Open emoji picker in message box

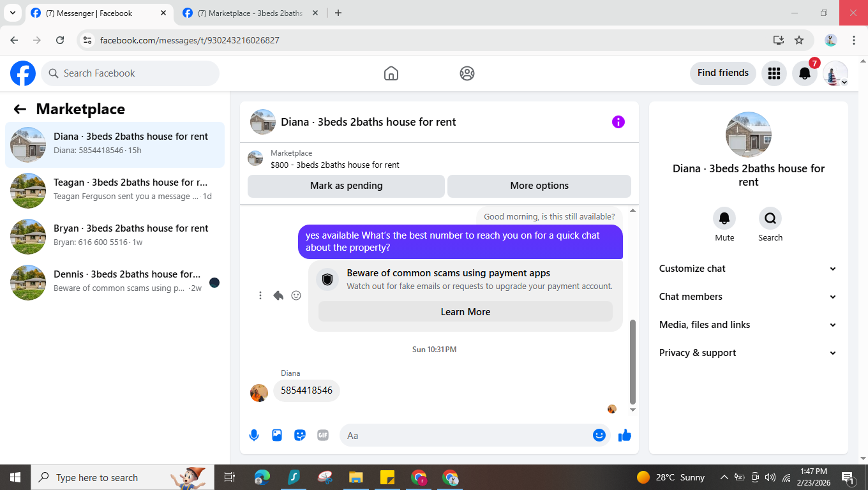599,435
